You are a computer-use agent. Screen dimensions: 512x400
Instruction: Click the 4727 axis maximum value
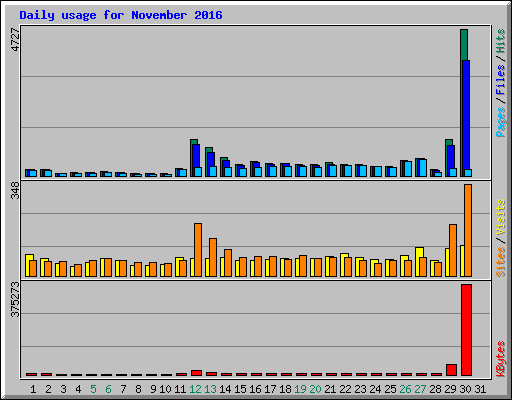pyautogui.click(x=15, y=40)
